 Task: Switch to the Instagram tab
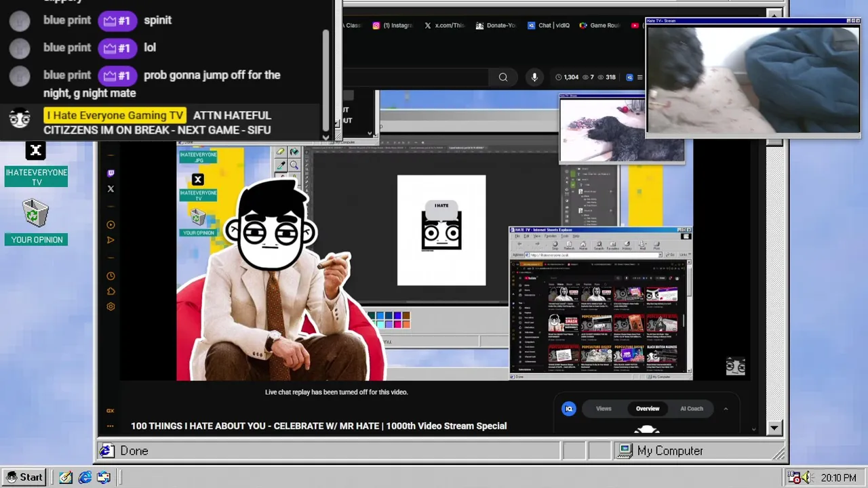click(392, 26)
